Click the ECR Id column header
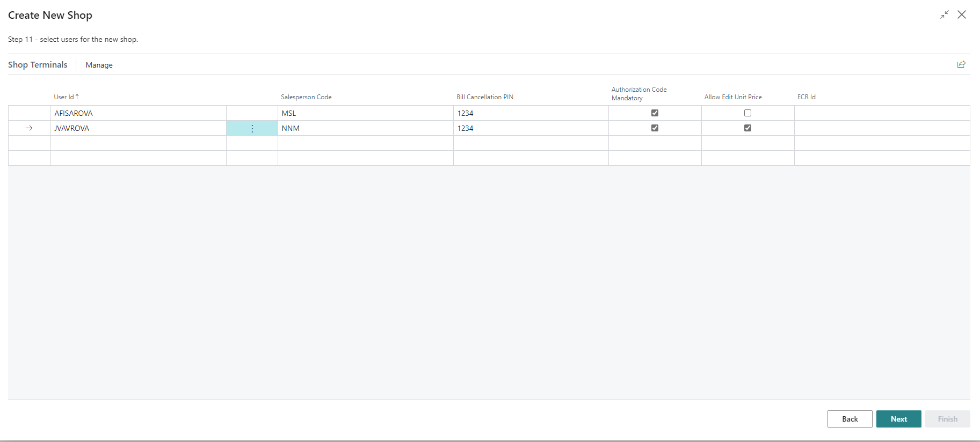The height and width of the screenshot is (442, 980). click(x=806, y=97)
